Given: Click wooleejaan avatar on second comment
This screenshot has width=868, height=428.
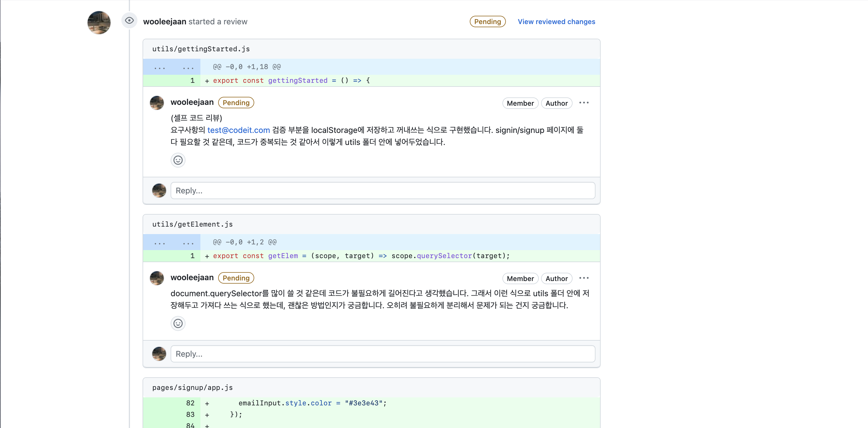Looking at the screenshot, I should click(x=157, y=278).
